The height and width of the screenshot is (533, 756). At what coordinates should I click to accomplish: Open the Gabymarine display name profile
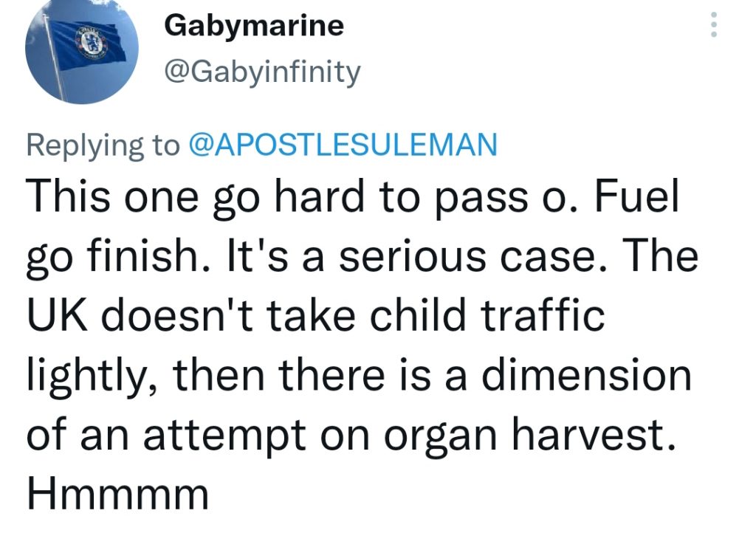click(254, 26)
